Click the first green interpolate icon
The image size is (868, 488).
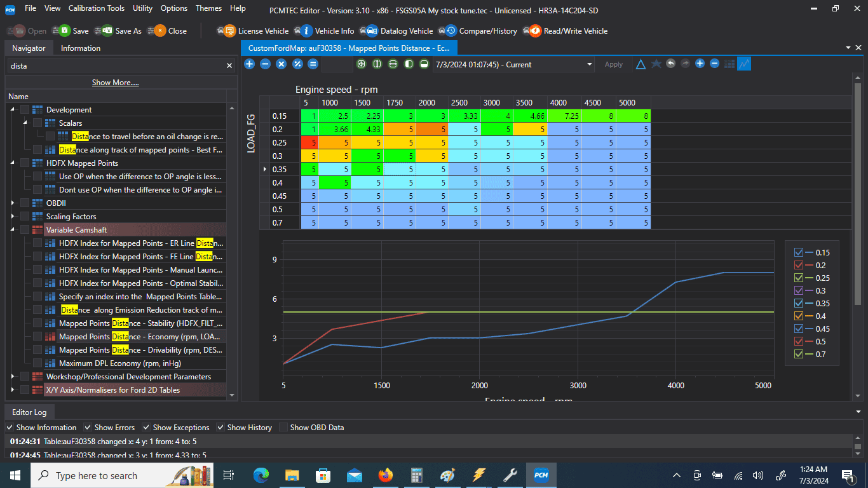pos(362,64)
